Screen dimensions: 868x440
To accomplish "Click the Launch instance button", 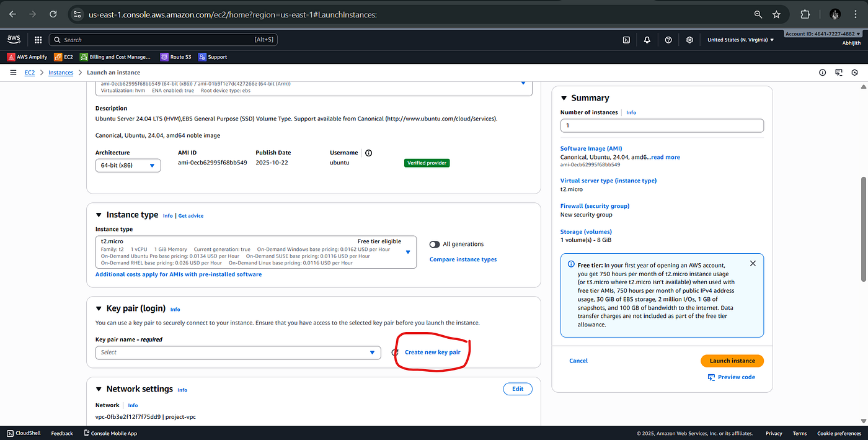I will (732, 361).
